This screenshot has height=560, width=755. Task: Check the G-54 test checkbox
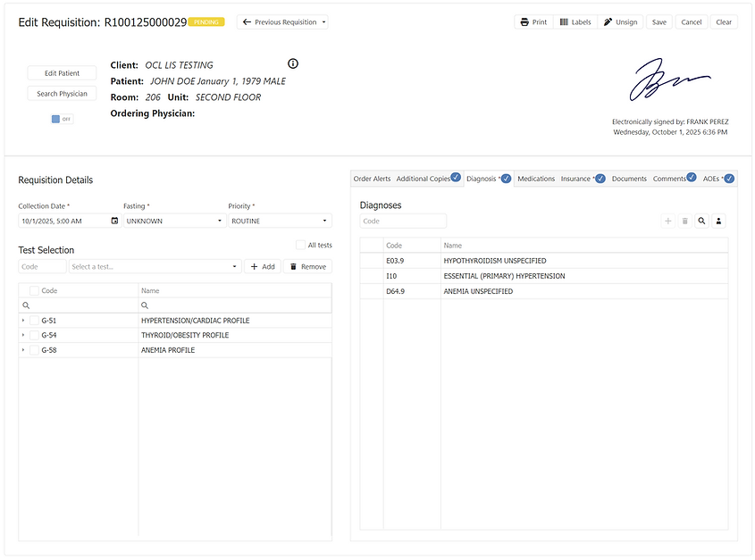pos(34,335)
